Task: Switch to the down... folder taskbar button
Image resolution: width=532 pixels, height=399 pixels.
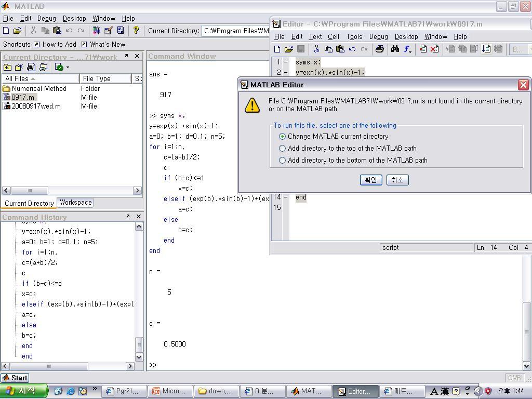Action: [217, 391]
